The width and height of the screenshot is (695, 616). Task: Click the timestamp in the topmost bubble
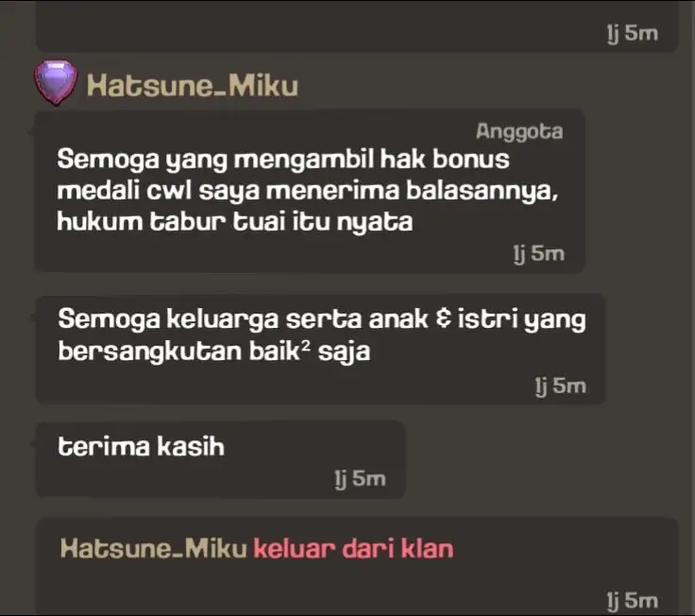[633, 33]
